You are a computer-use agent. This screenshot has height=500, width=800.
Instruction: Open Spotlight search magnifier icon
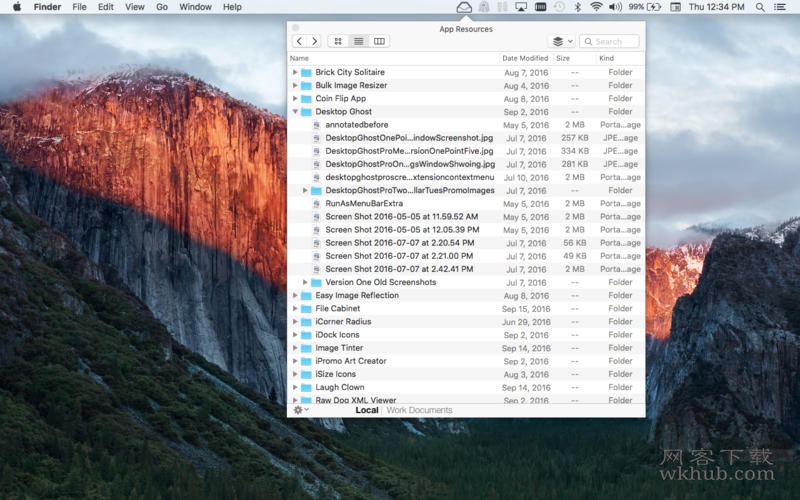[x=760, y=7]
